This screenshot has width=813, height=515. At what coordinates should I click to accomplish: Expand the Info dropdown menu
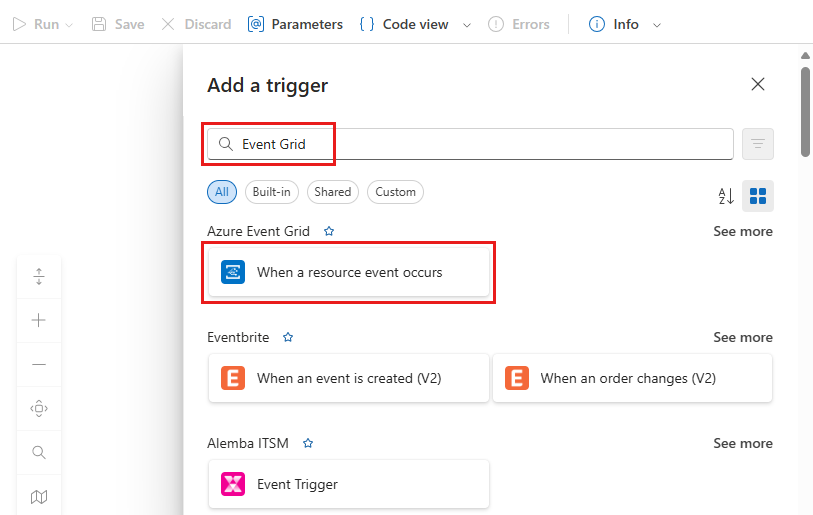coord(657,24)
